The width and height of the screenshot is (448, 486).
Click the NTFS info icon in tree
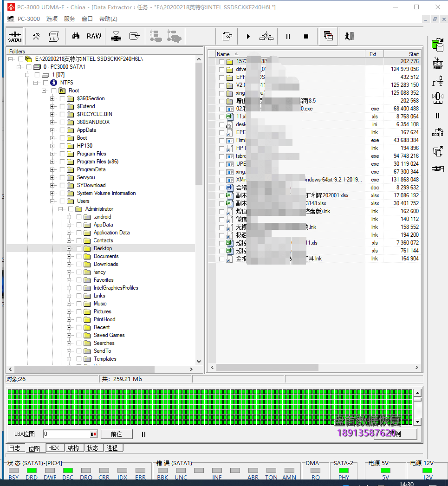[x=54, y=83]
